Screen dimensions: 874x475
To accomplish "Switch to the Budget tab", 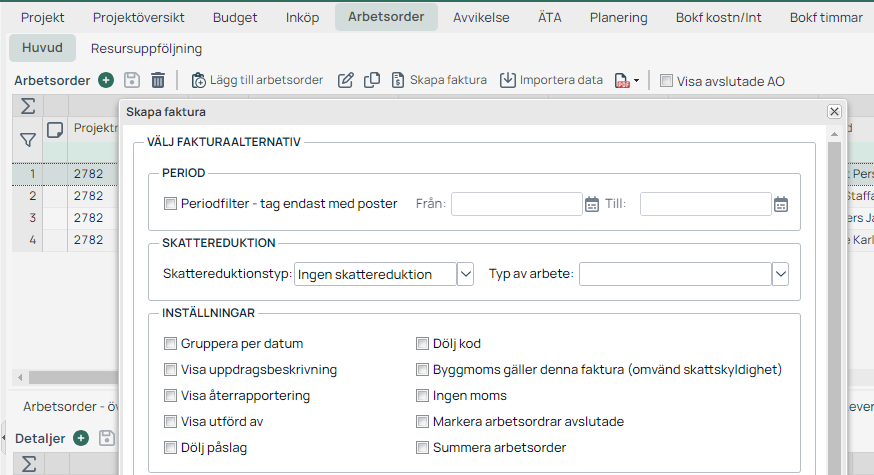I will tap(235, 17).
